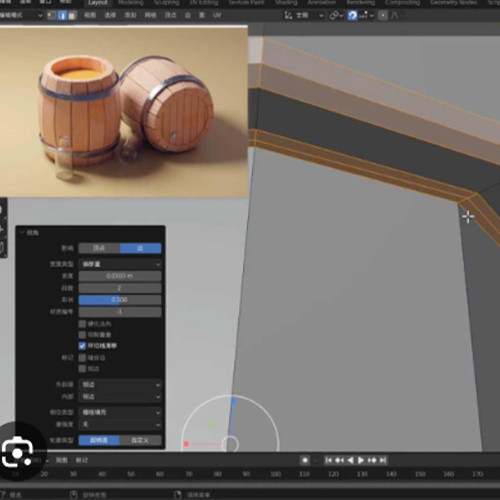The image size is (500, 500).
Task: Set bevel to affect vertices
Action: 99,248
